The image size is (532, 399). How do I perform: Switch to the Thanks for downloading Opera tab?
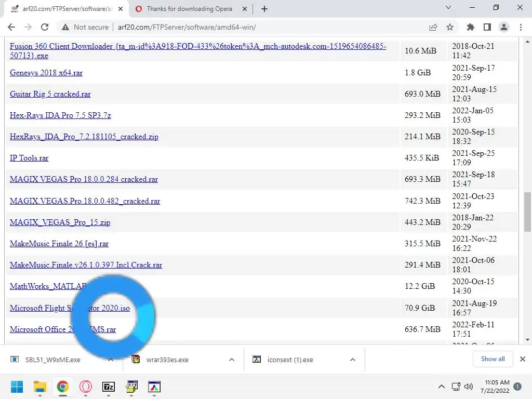[x=189, y=9]
